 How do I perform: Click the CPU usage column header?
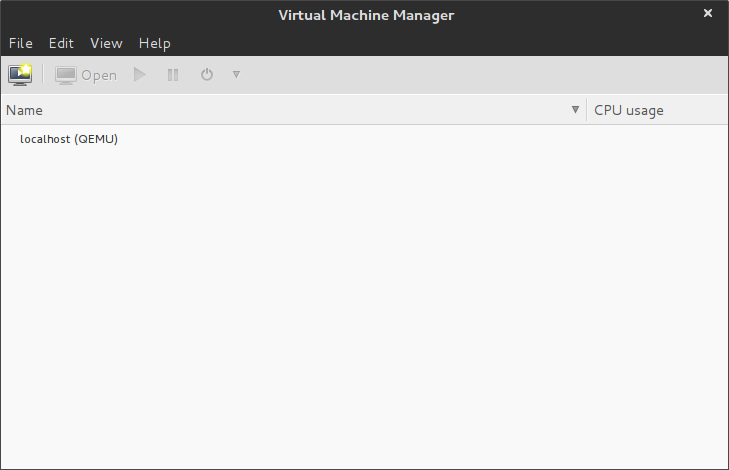[629, 110]
